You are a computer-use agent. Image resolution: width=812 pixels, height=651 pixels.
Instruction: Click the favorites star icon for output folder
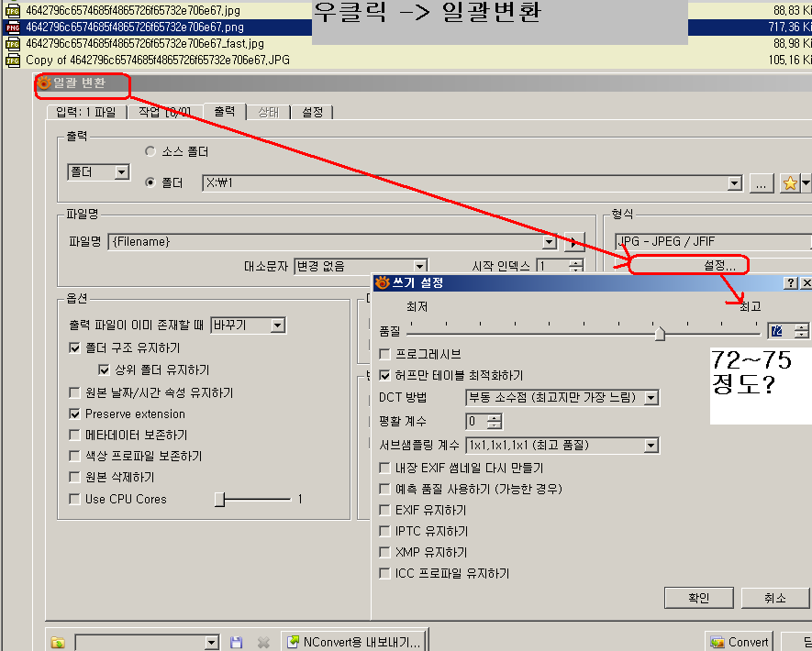[x=790, y=183]
